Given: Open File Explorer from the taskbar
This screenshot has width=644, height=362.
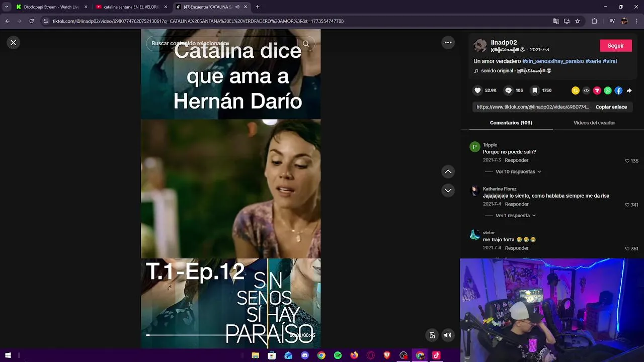Looking at the screenshot, I should pos(255,355).
